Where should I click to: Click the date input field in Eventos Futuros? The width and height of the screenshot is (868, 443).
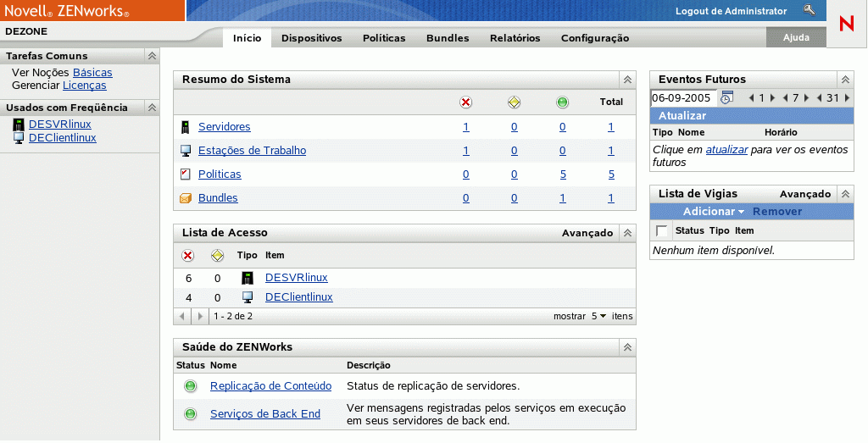point(683,97)
